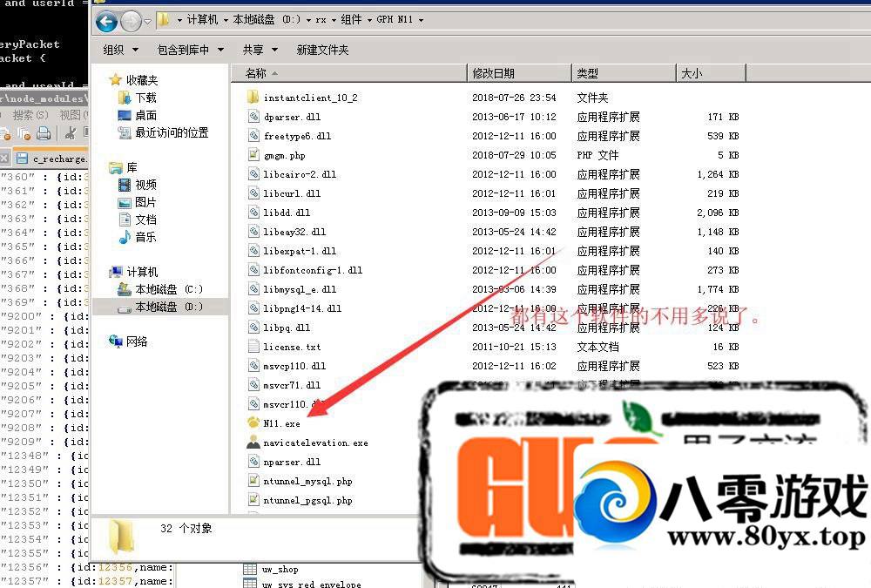Select the license.txt document icon
The width and height of the screenshot is (871, 588).
tap(253, 346)
